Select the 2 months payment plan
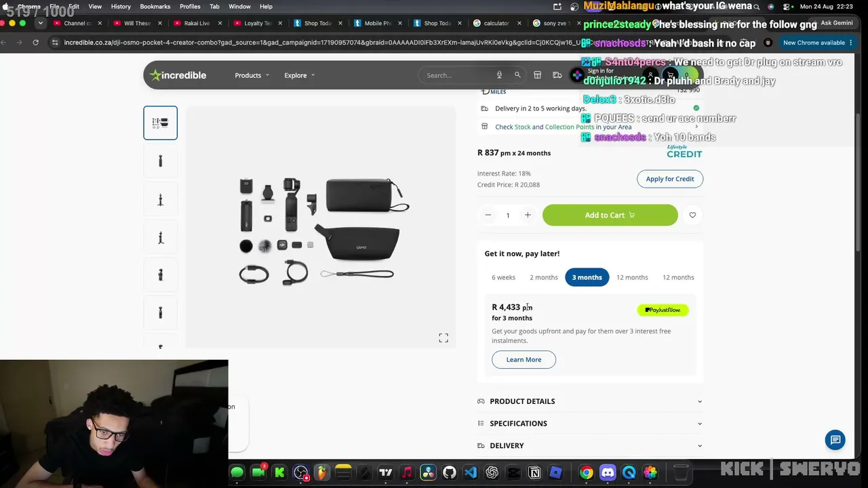 coord(544,277)
